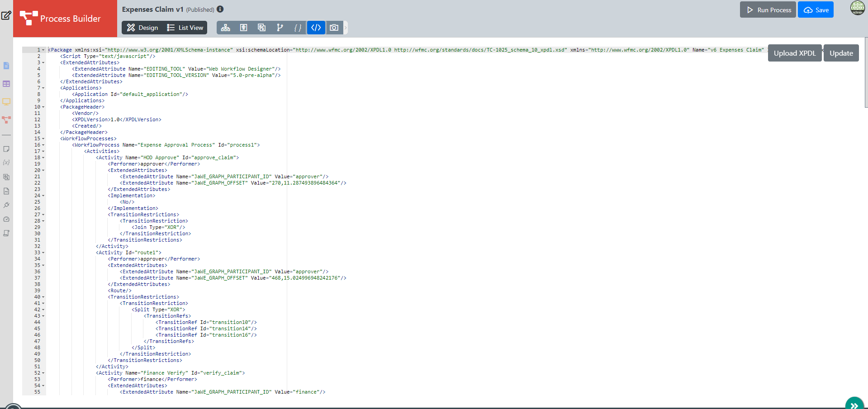Click the edit pencil icon at top-left

point(6,15)
